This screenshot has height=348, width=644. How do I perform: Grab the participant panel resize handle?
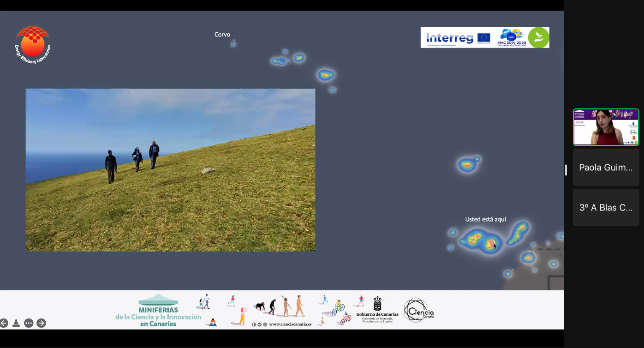[566, 170]
